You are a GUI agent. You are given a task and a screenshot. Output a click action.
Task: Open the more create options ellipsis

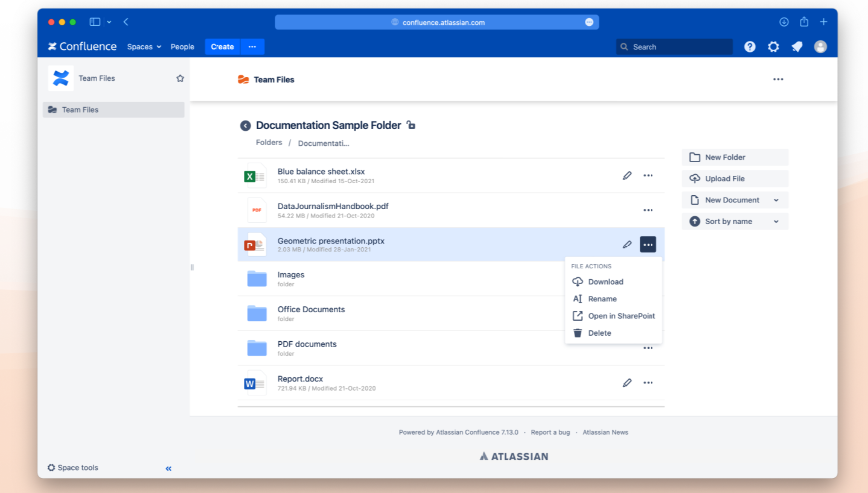pyautogui.click(x=252, y=47)
